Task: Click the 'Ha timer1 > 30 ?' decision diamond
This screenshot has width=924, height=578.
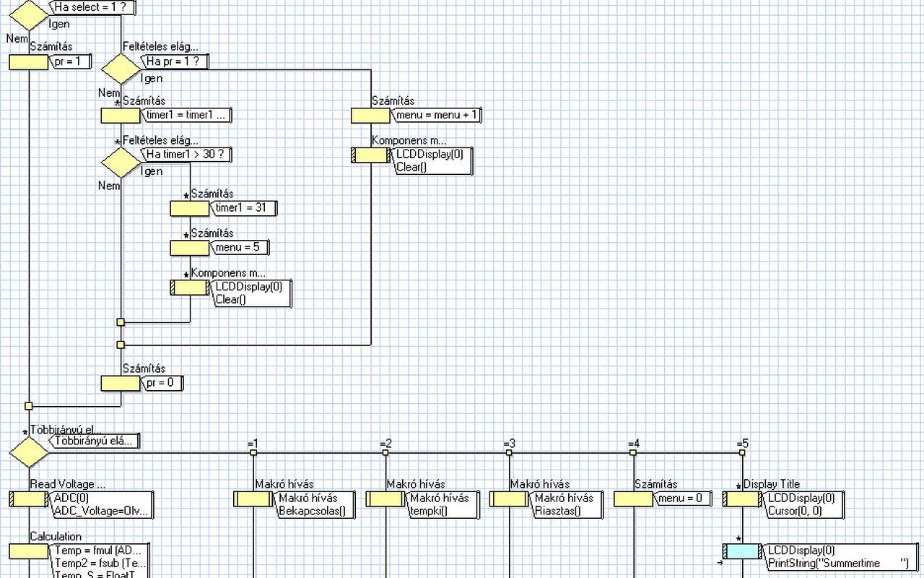Action: pyautogui.click(x=121, y=163)
